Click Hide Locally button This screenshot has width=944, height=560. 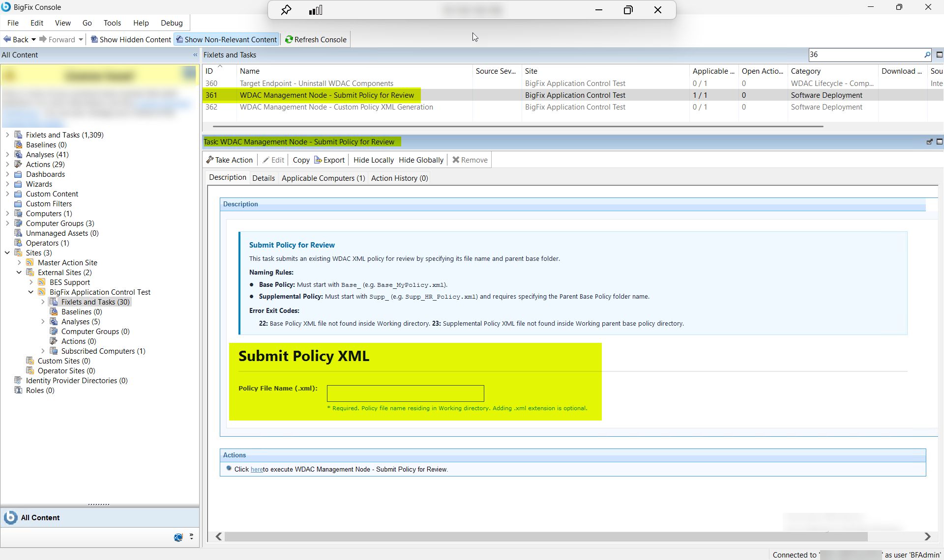pos(373,160)
